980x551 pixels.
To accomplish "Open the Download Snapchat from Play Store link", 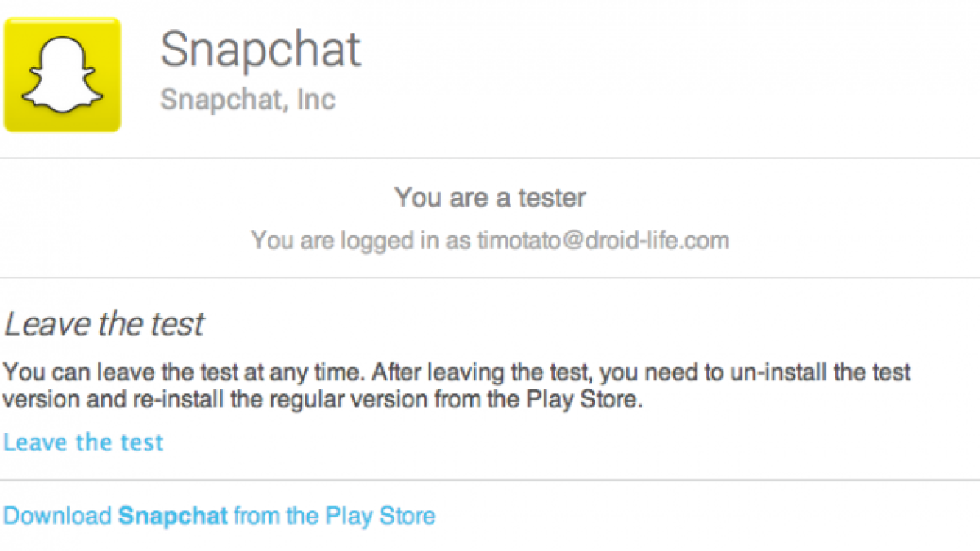I will click(219, 516).
